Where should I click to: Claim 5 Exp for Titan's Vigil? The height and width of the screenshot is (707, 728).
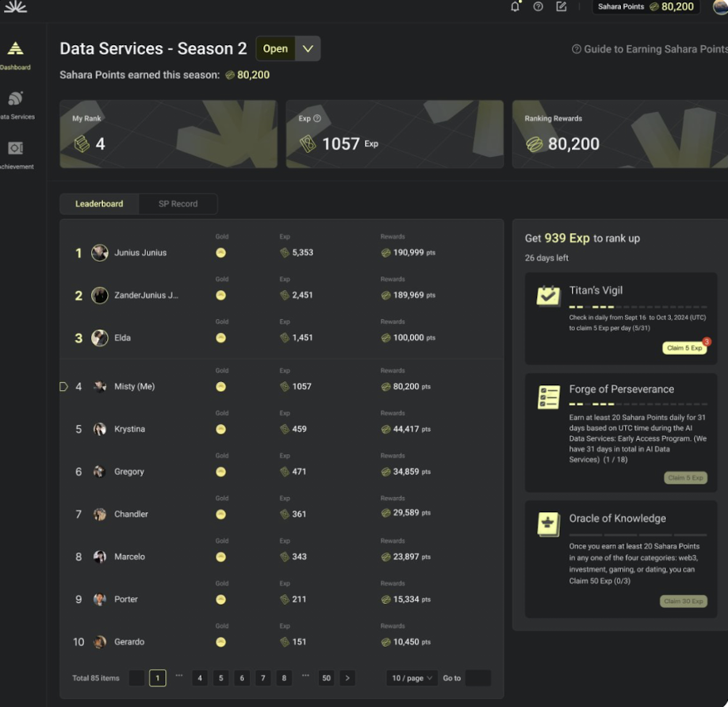tap(684, 348)
